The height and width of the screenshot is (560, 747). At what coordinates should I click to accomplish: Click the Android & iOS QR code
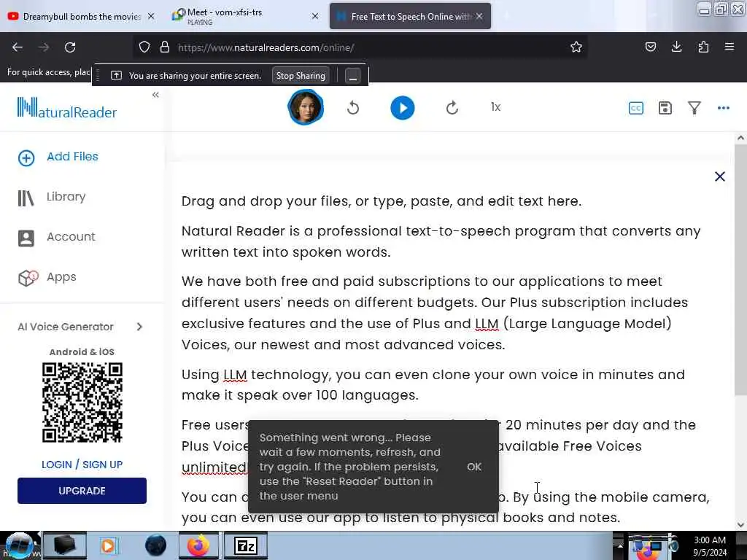pos(82,402)
